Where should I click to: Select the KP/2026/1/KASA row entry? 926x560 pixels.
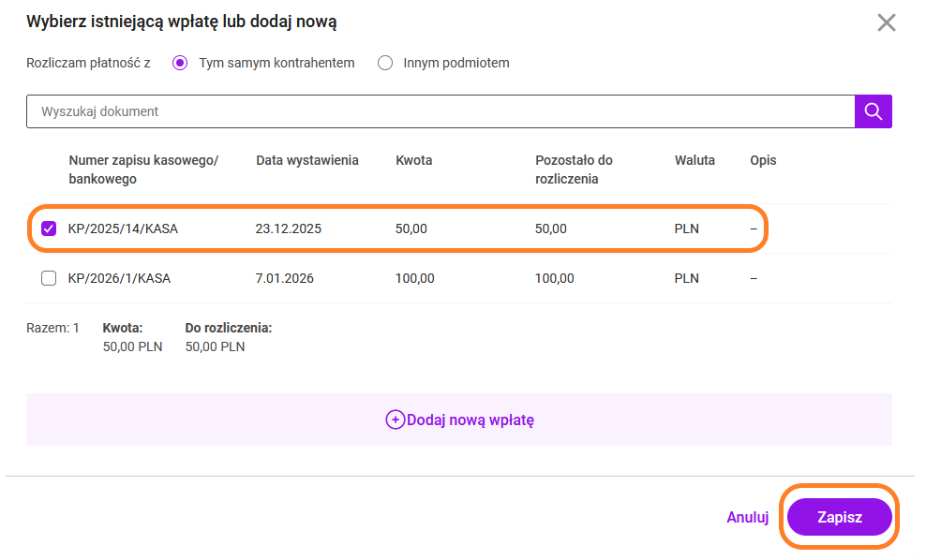coord(119,278)
